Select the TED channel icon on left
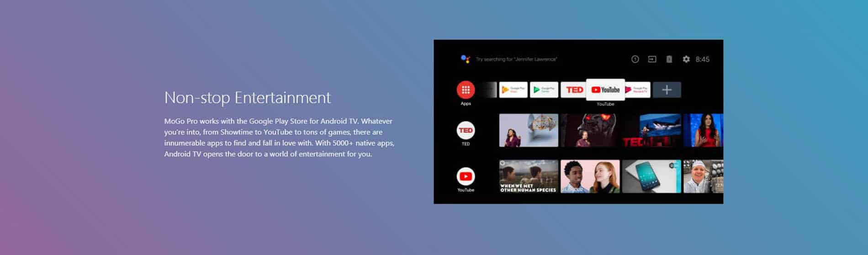 (466, 130)
